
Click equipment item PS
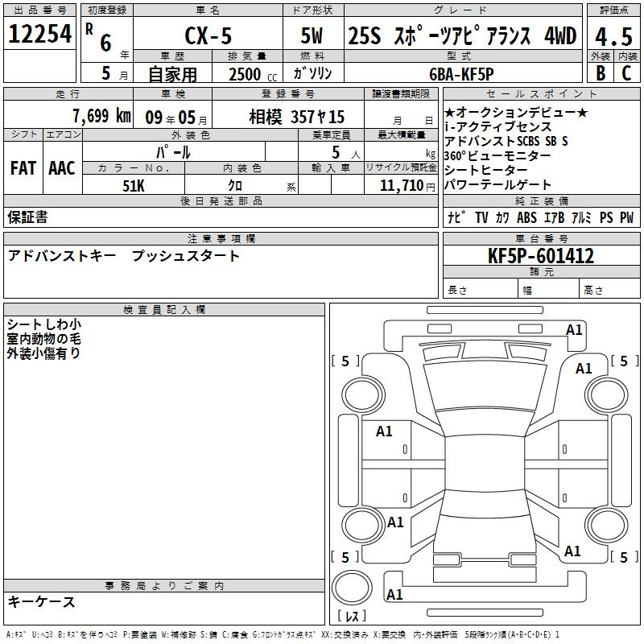[x=606, y=217]
